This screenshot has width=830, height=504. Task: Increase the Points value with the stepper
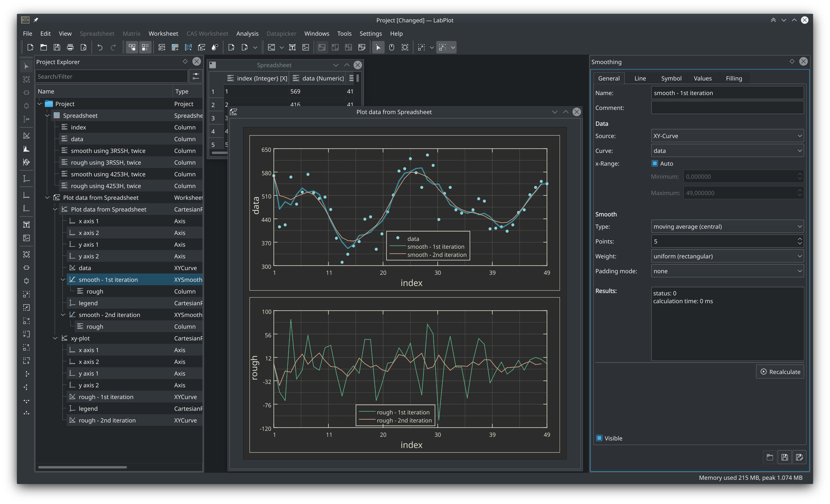800,239
